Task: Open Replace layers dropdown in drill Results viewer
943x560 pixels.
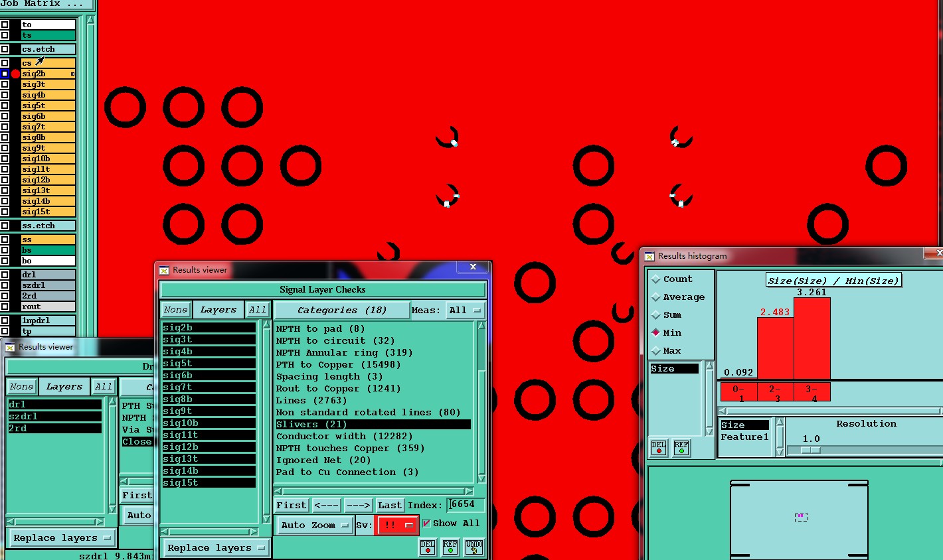Action: click(x=62, y=538)
